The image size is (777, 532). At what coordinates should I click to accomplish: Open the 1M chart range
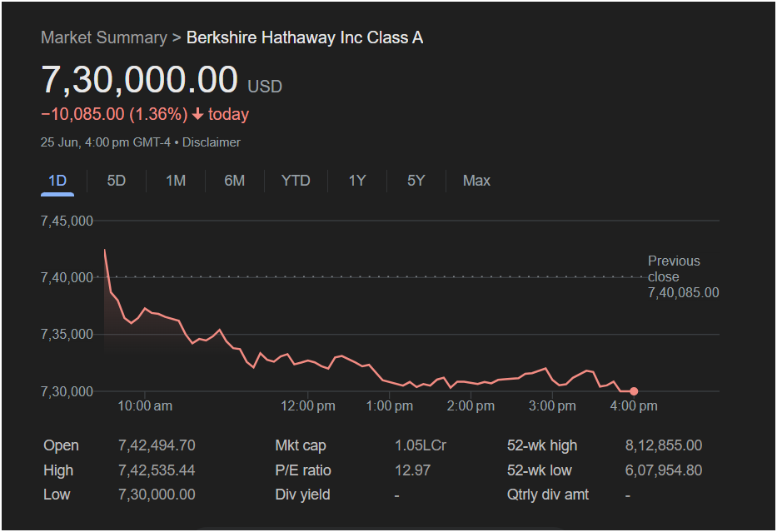tap(176, 181)
